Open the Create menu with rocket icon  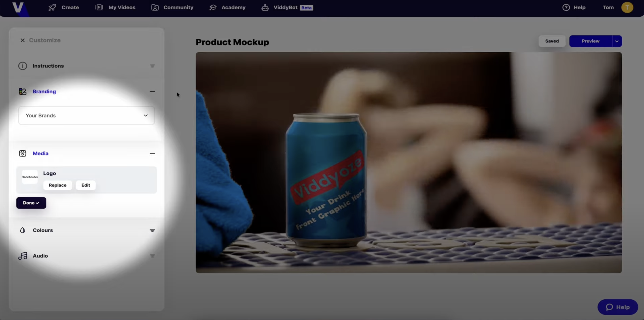point(64,8)
